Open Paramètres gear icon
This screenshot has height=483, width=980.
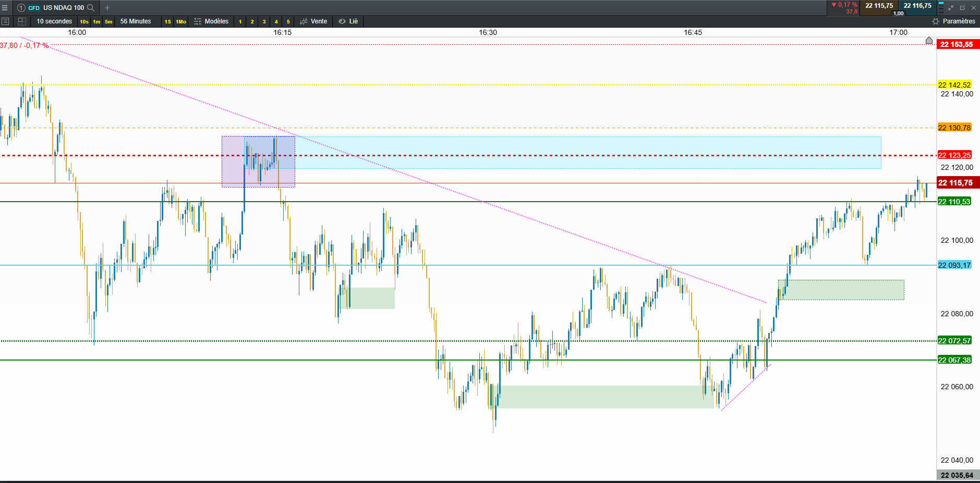[936, 21]
